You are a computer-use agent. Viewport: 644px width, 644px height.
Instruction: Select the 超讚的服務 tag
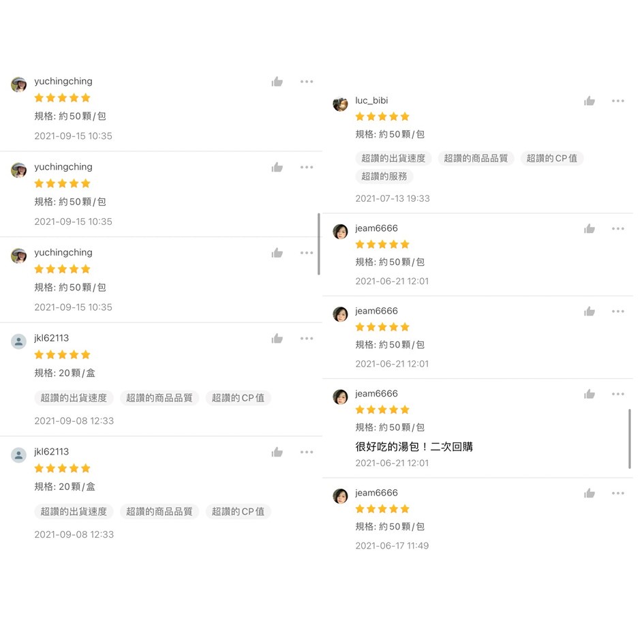(384, 177)
